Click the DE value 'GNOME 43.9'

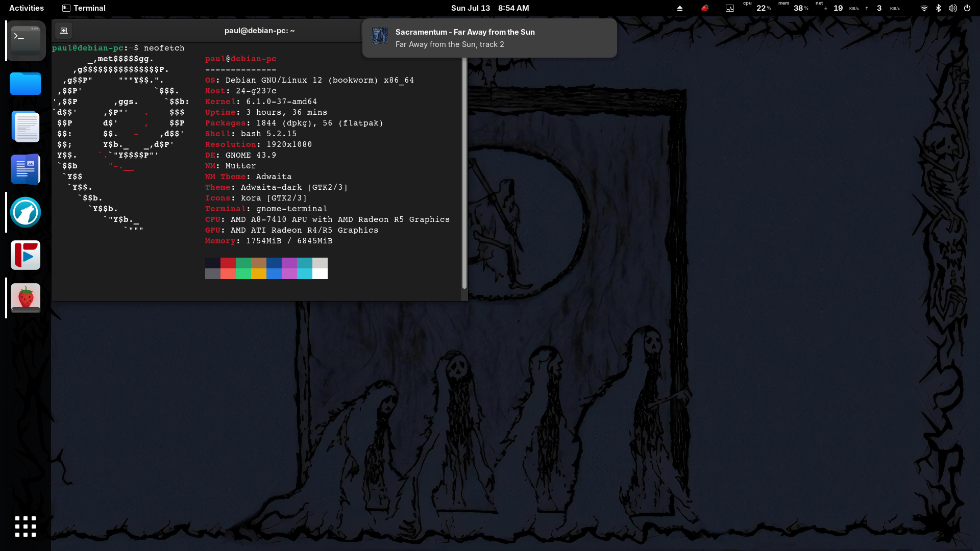251,155
